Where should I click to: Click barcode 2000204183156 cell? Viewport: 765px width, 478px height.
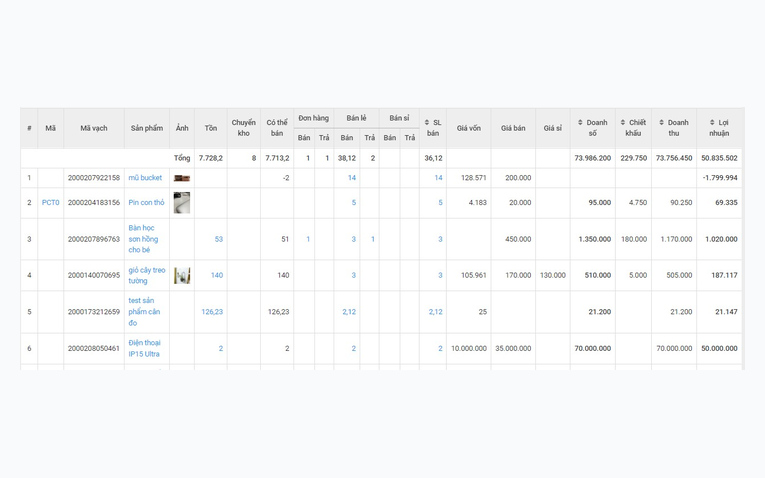coord(94,202)
